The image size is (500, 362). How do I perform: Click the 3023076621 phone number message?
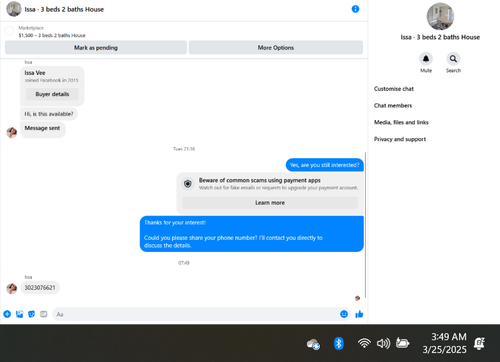(40, 288)
